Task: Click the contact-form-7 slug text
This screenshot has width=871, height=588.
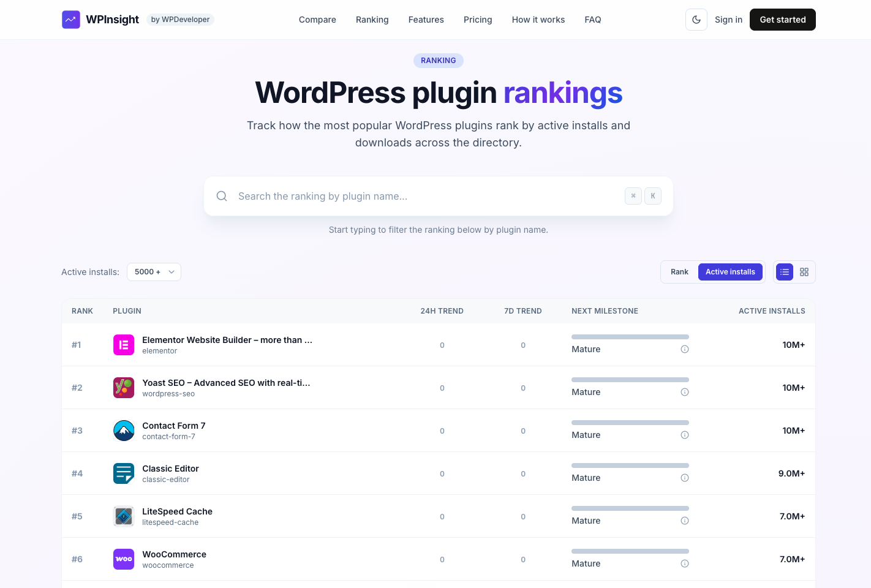Action: 168,437
